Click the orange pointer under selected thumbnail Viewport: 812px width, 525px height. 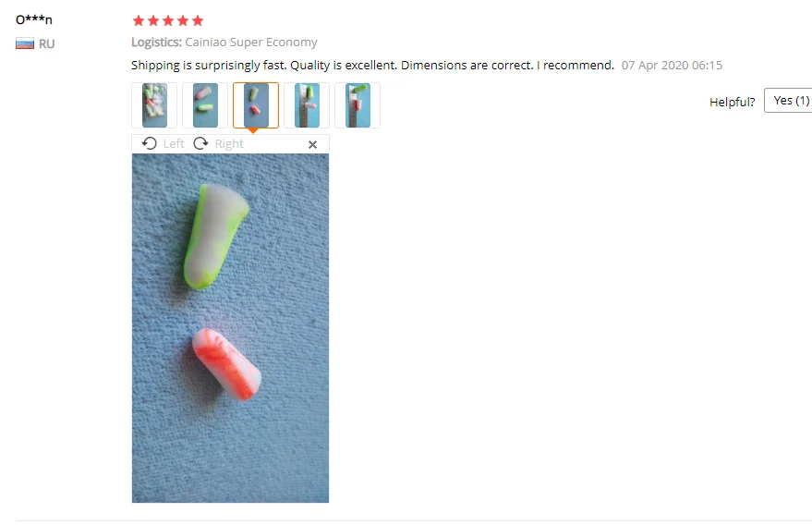tap(253, 130)
